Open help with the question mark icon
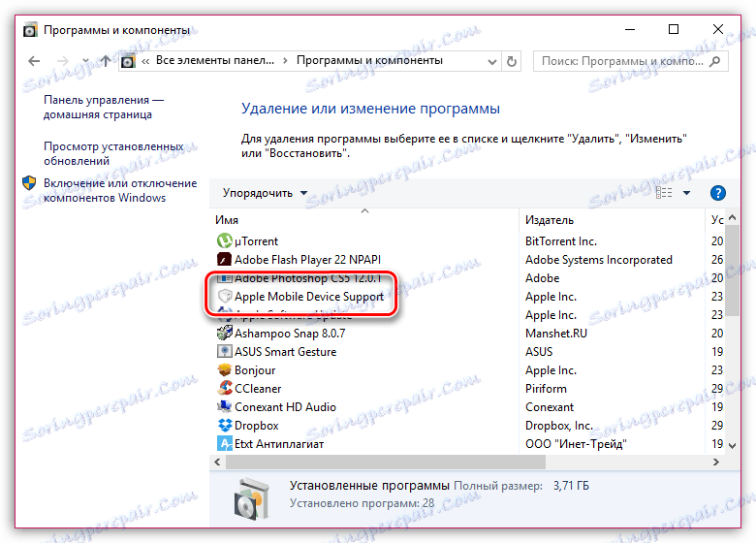 click(x=718, y=193)
